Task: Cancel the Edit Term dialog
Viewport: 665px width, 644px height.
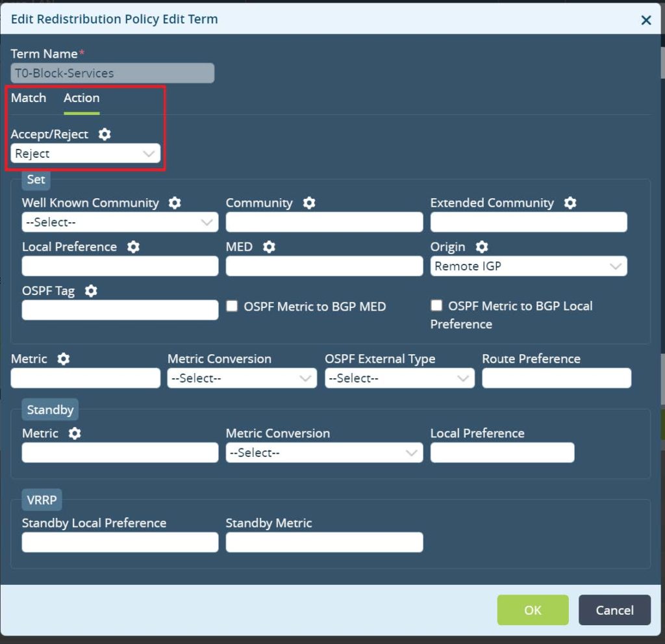Action: click(614, 610)
